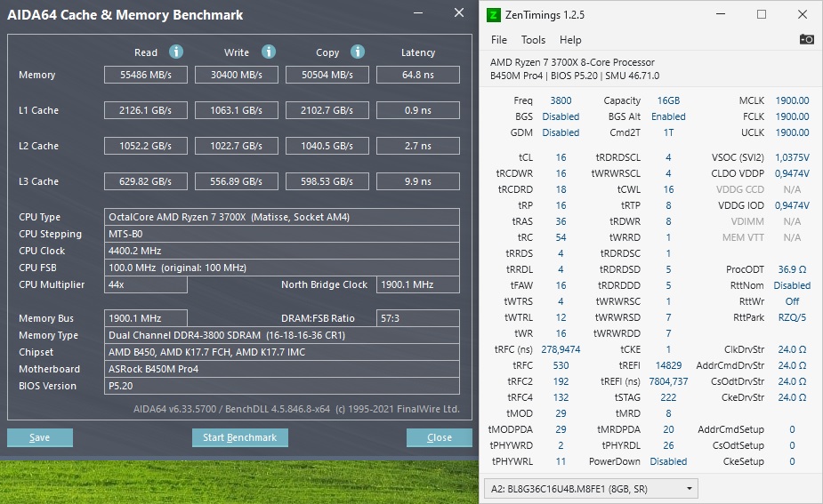Click the CPU Type field text
Viewport: 823px width, 504px height.
click(x=282, y=217)
